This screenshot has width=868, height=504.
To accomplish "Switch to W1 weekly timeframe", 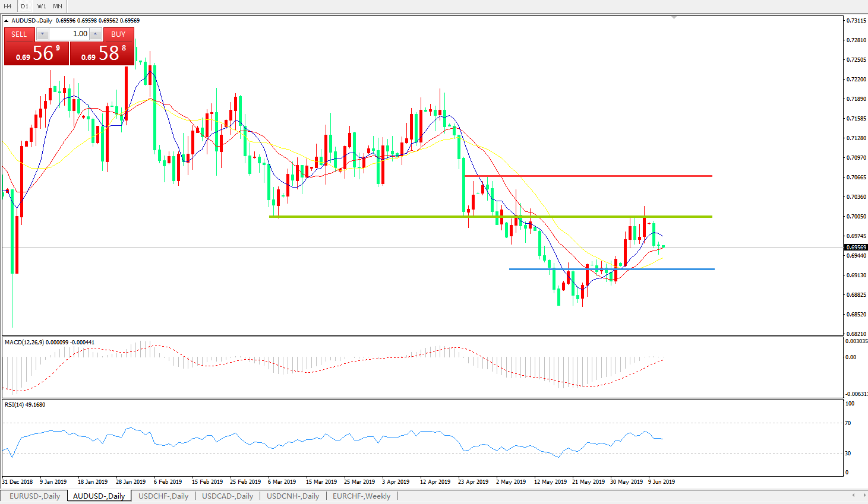I will click(x=42, y=6).
